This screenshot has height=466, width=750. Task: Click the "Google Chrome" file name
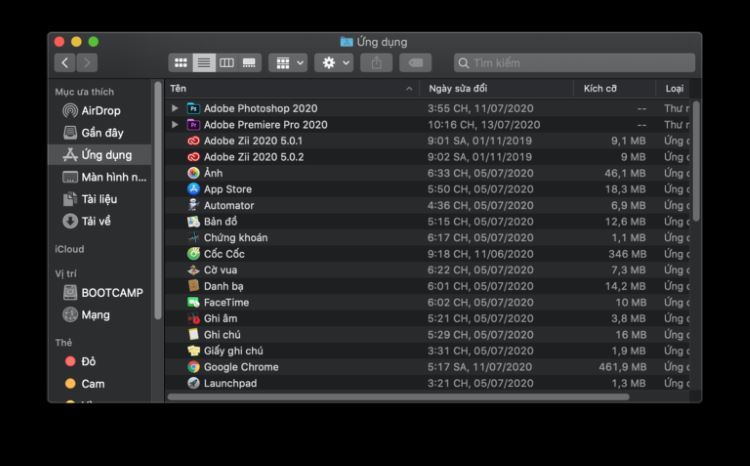coord(241,367)
